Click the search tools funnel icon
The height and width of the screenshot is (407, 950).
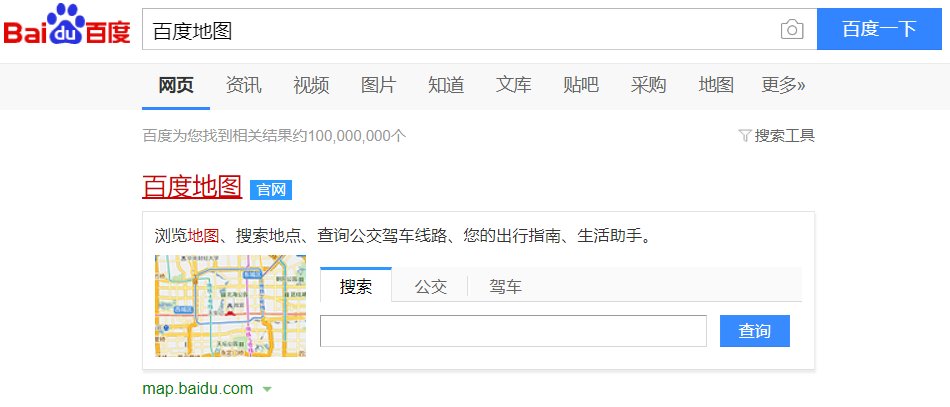tap(745, 136)
